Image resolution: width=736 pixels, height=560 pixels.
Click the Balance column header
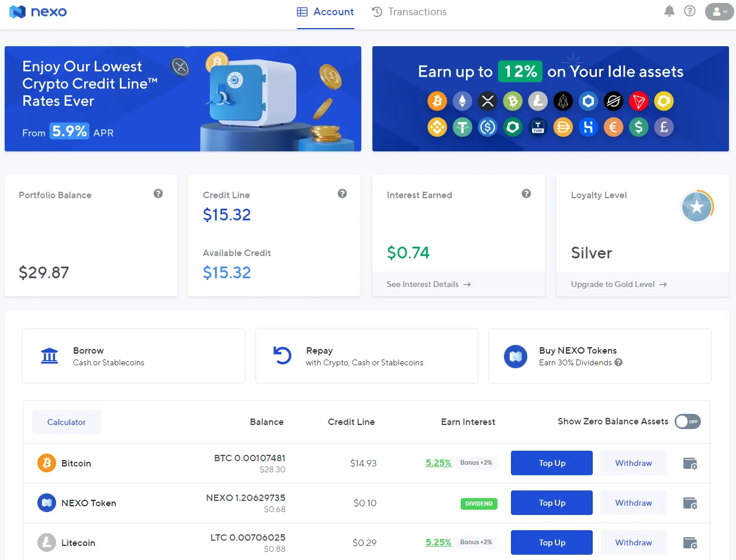coord(267,422)
